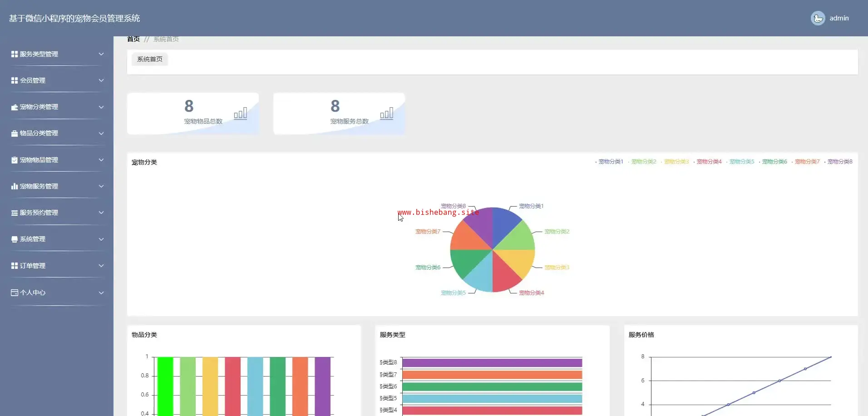Click the 物品分类管理 briefcase icon
This screenshot has height=416, width=868.
(15, 134)
